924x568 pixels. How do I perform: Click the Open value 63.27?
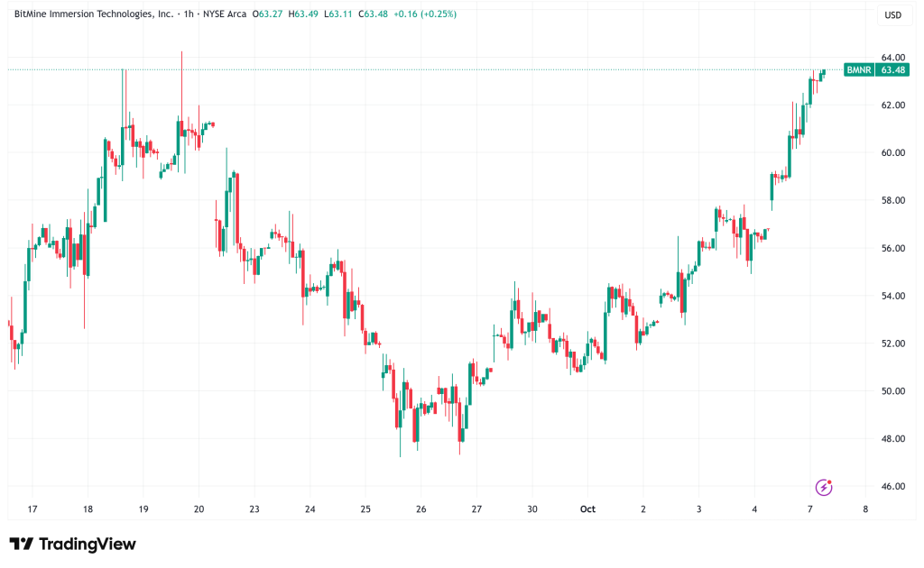tap(270, 14)
